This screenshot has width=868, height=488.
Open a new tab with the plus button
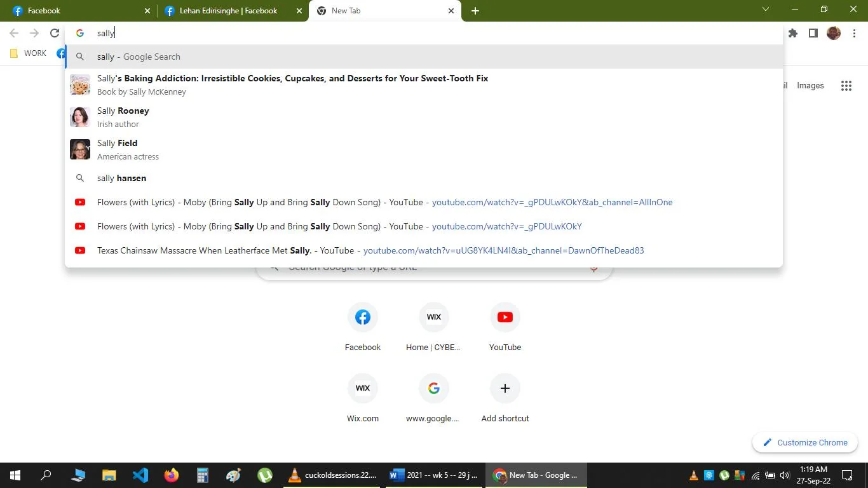(x=475, y=11)
